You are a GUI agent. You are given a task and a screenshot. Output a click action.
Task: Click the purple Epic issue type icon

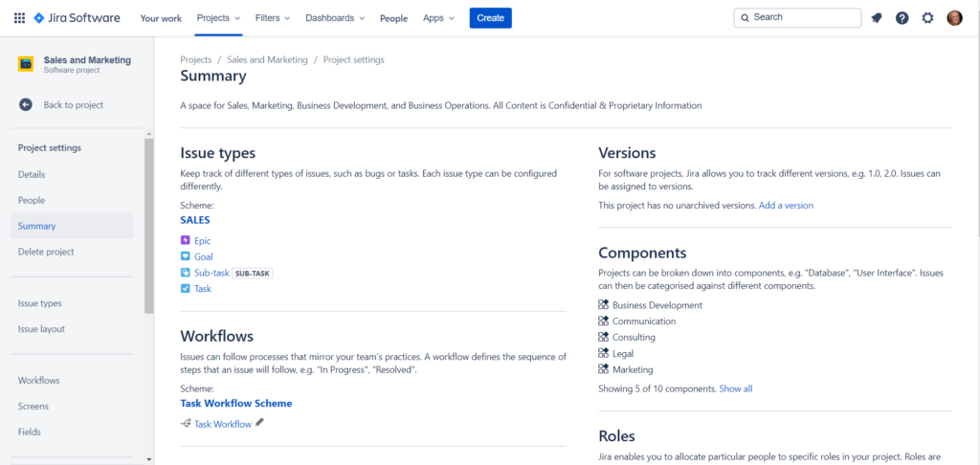(x=185, y=240)
